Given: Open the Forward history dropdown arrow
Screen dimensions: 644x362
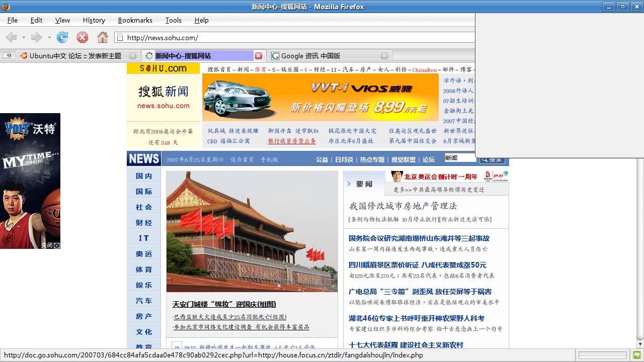Looking at the screenshot, I should pyautogui.click(x=49, y=38).
